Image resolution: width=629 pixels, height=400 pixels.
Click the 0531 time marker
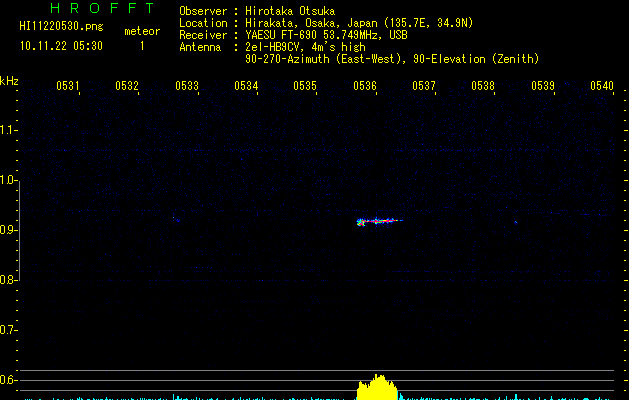(x=67, y=85)
